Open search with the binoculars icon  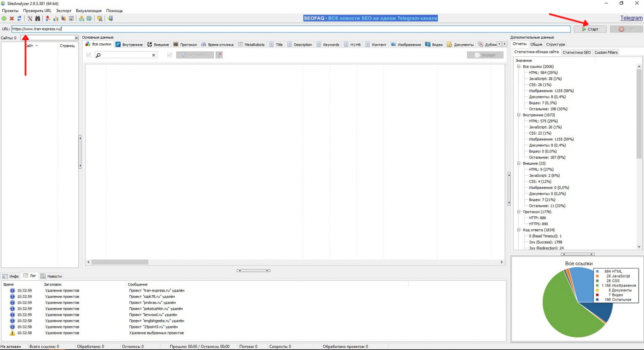[38, 18]
